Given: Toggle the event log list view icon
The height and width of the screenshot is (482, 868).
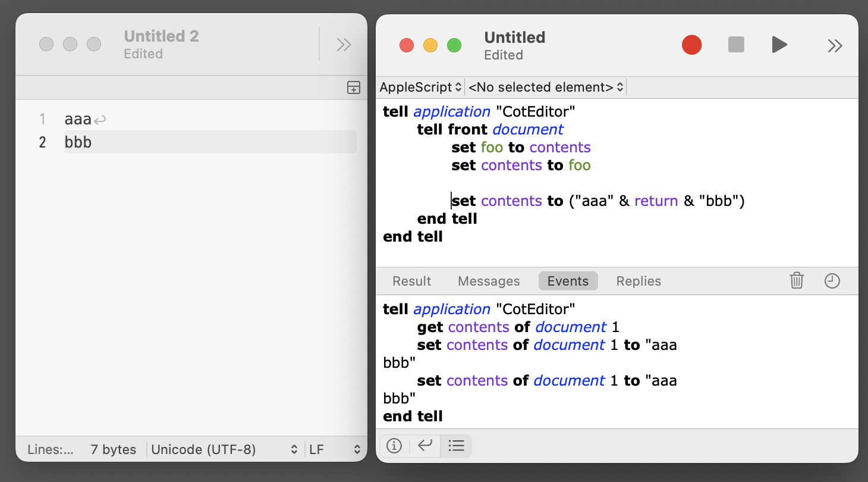Looking at the screenshot, I should point(456,446).
